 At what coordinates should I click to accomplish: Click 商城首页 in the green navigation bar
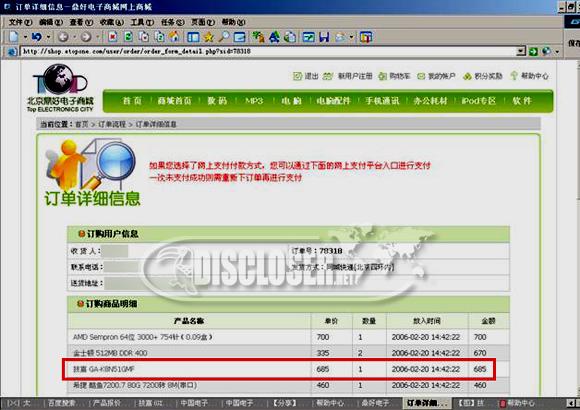[174, 101]
